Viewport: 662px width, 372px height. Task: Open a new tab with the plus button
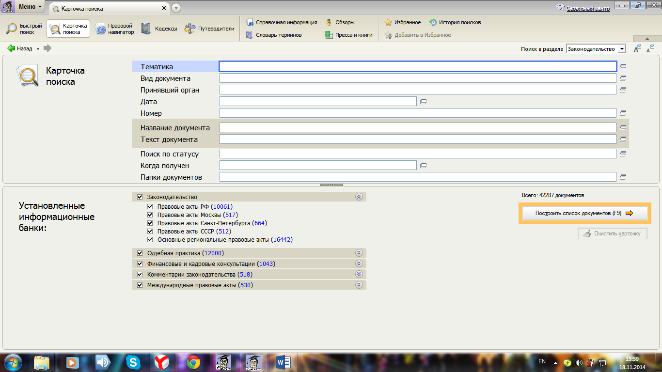(176, 8)
